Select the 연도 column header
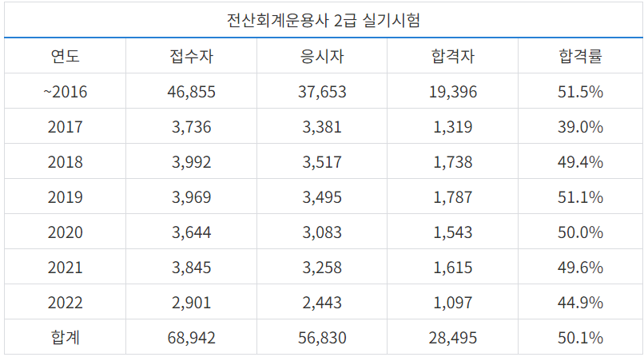Screen dimensions: 644x357 tap(65, 56)
